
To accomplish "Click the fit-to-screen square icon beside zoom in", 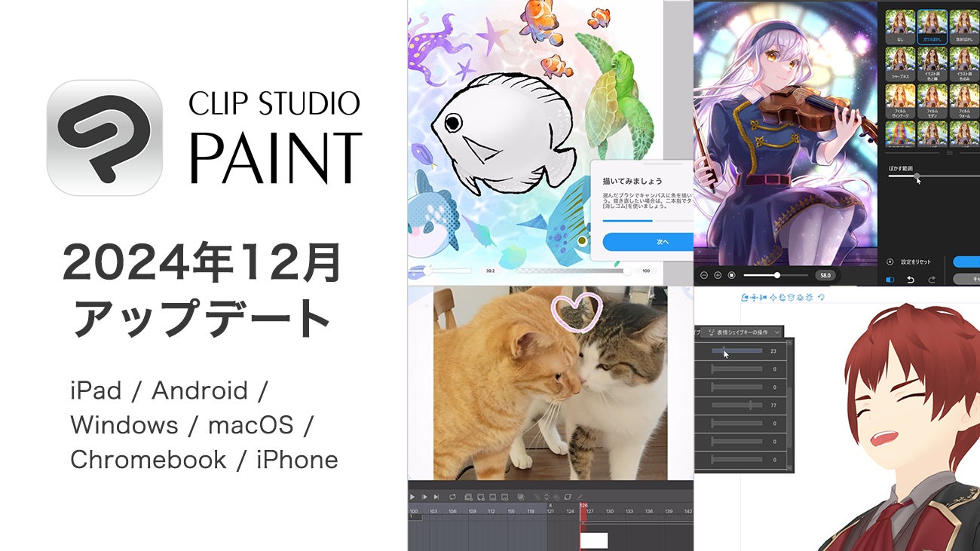I will (x=731, y=275).
